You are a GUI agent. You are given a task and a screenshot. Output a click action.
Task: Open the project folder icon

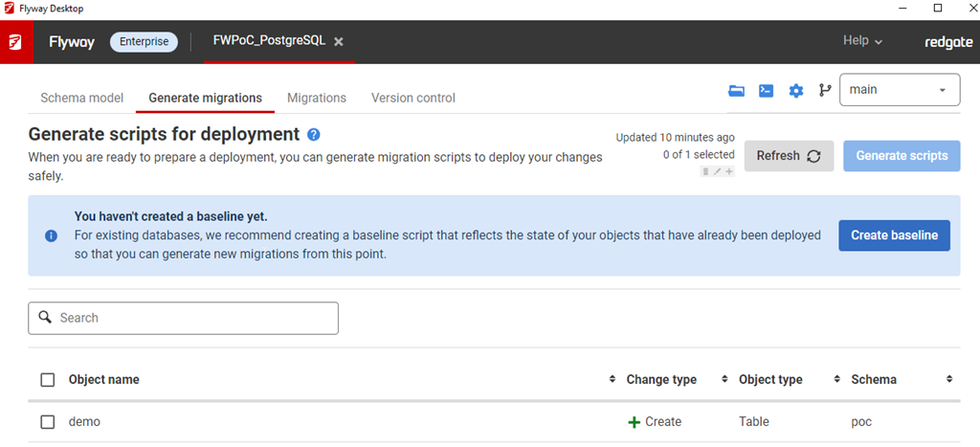[x=736, y=91]
